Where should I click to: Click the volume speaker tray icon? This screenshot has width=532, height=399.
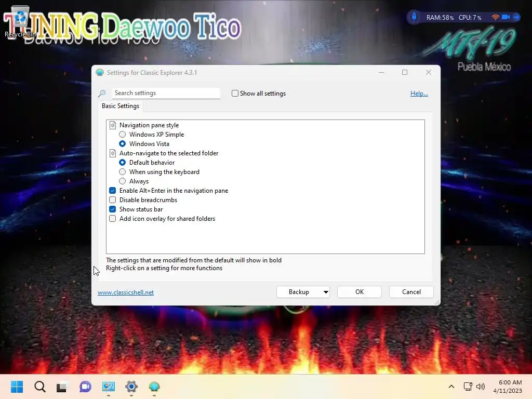481,387
